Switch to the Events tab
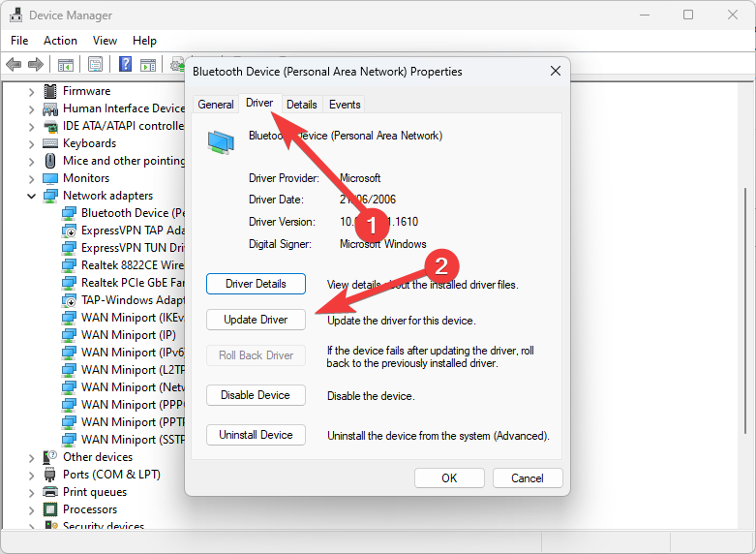Screen dimensions: 756x554 click(345, 105)
